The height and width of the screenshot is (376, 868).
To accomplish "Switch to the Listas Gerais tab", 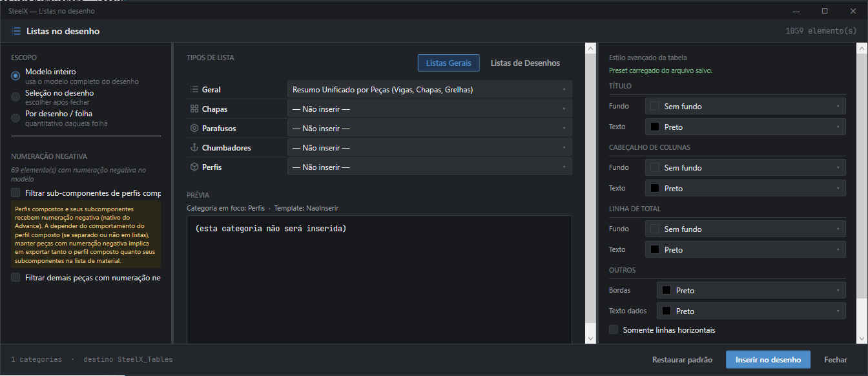I will 449,63.
